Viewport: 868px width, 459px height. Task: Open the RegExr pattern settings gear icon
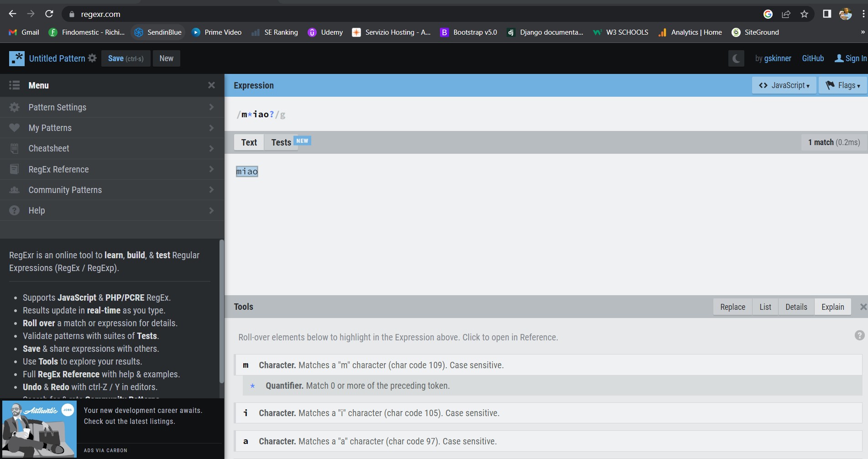coord(92,58)
